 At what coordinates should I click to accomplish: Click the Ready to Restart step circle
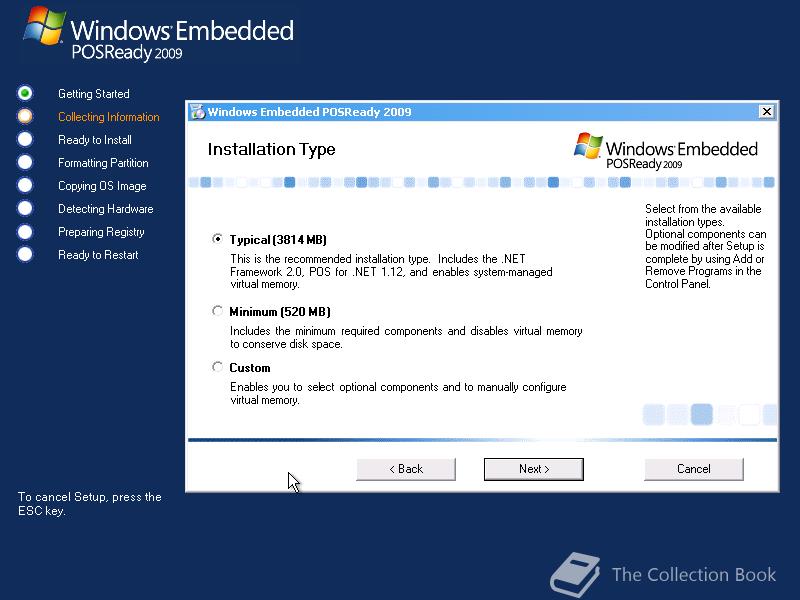point(24,254)
